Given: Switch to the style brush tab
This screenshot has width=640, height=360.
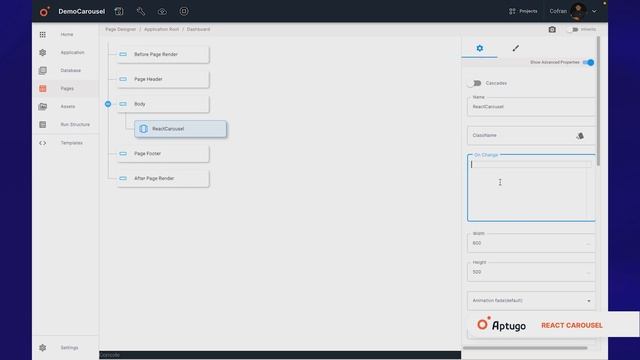Looking at the screenshot, I should point(516,48).
